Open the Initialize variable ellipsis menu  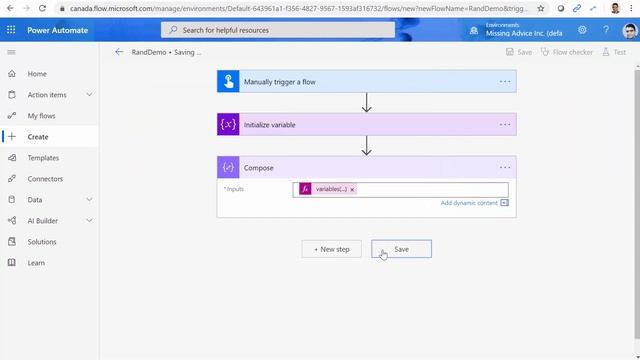pyautogui.click(x=505, y=124)
